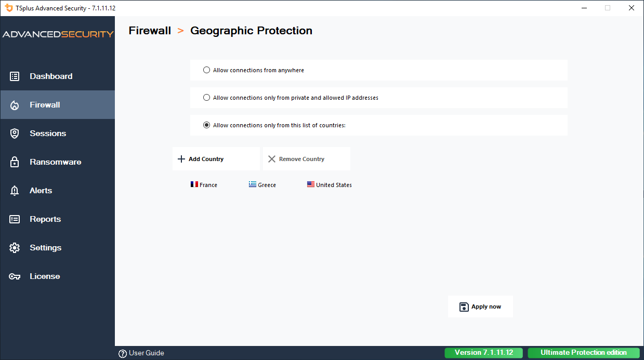
Task: Click the Dashboard list icon in sidebar
Action: coord(15,76)
